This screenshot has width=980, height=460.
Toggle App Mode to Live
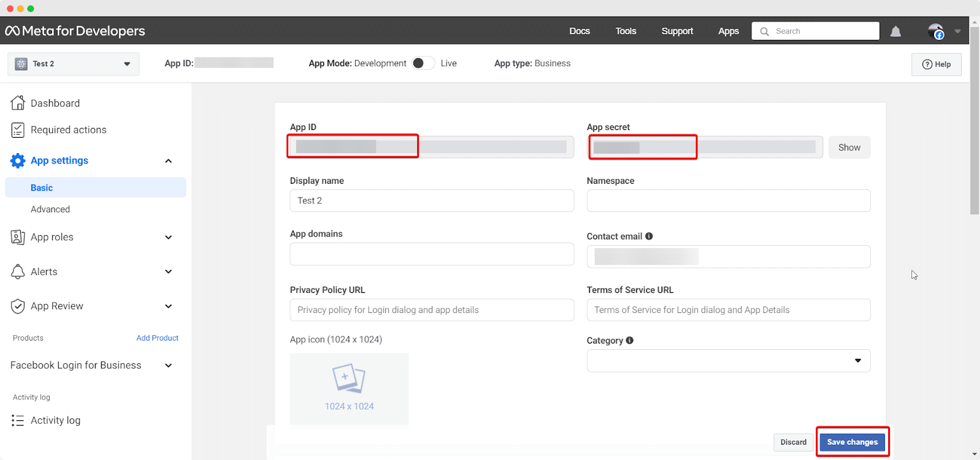click(x=423, y=63)
